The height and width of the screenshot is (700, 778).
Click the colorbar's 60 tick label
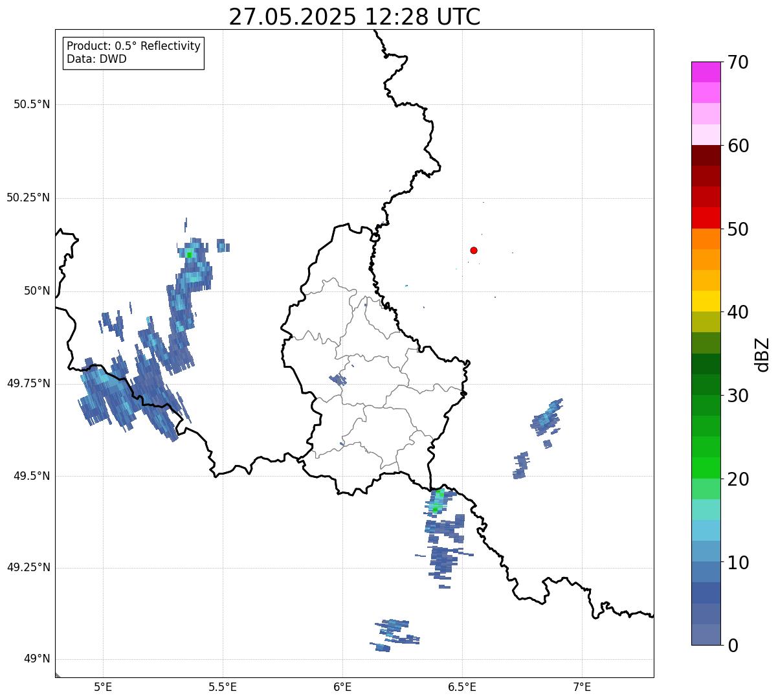(738, 146)
